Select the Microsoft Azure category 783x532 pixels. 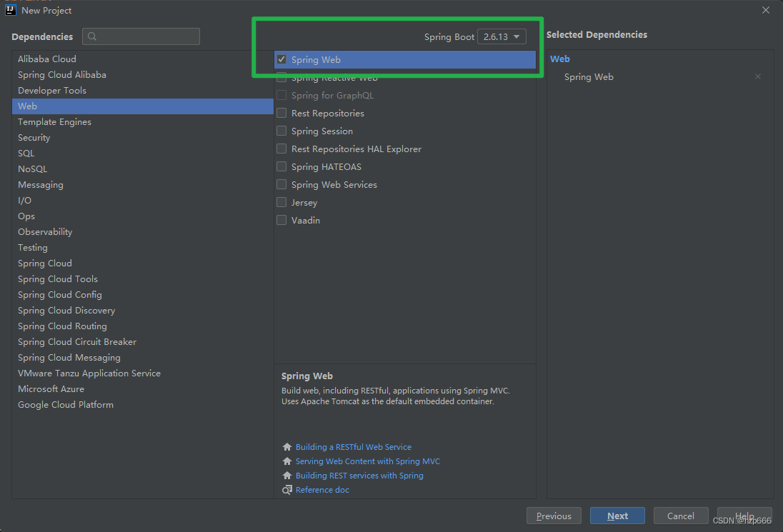pos(143,389)
